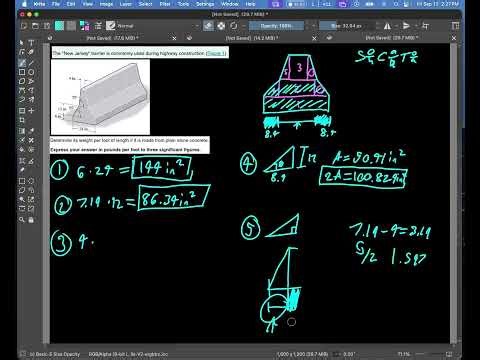
Task: Open the Apple menu
Action: pyautogui.click(x=24, y=4)
